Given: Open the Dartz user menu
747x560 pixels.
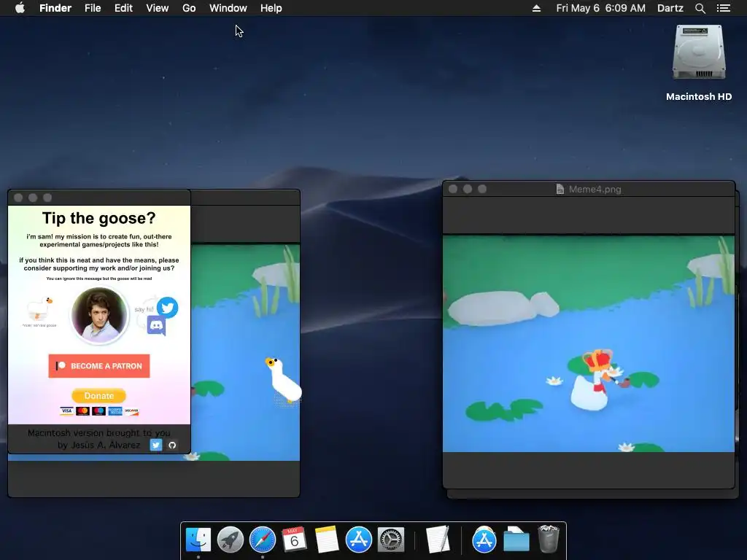Looking at the screenshot, I should (670, 8).
